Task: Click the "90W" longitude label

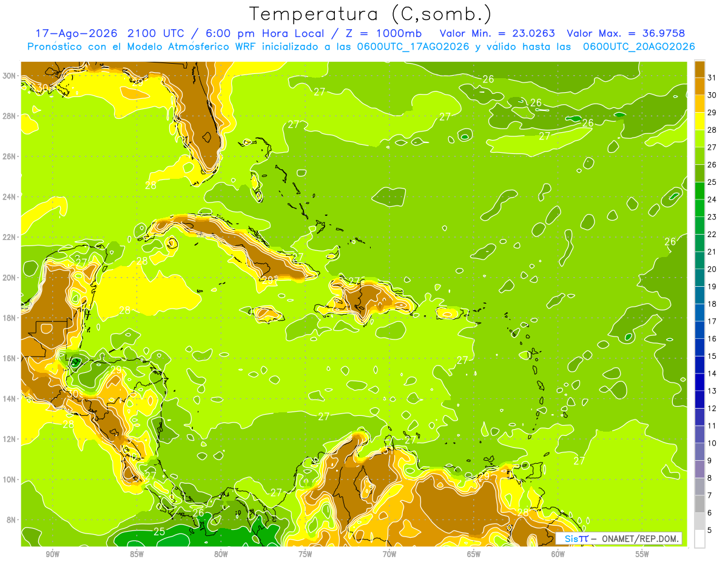Action: [53, 554]
